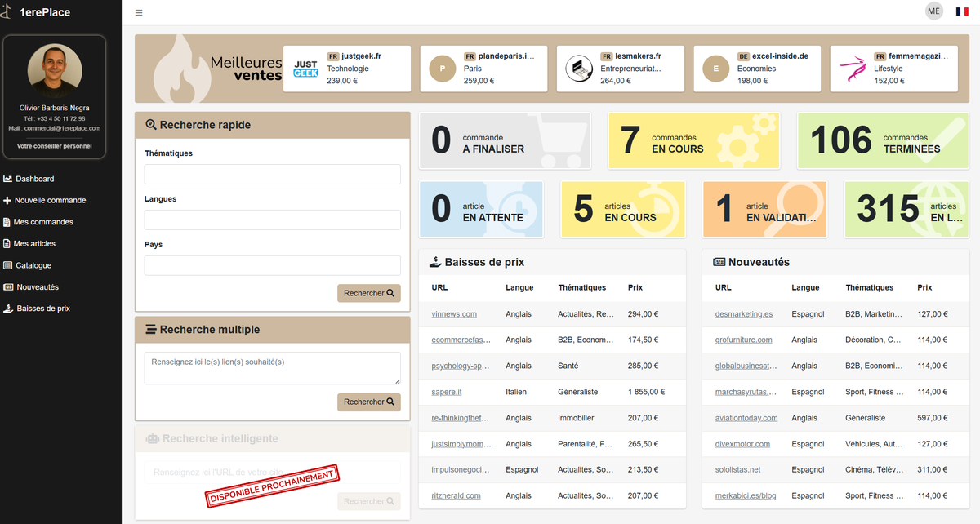
Task: Click the Prix column header in Baisses de prix
Action: (635, 287)
